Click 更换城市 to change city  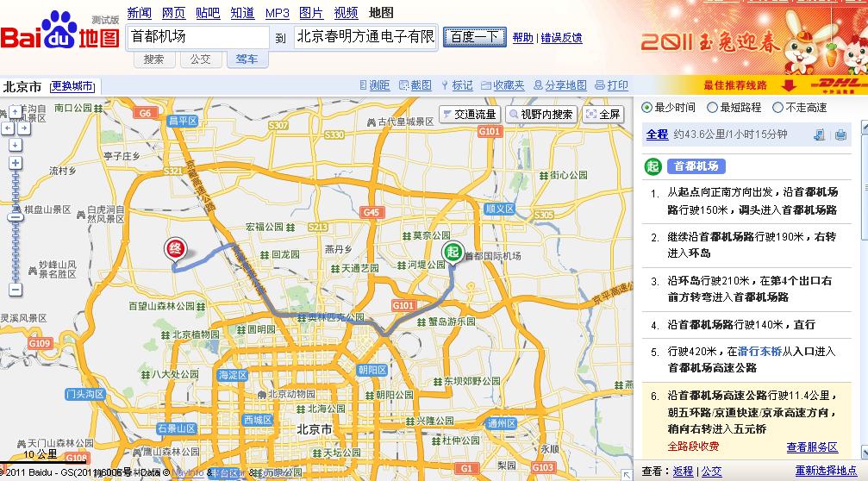[x=72, y=86]
